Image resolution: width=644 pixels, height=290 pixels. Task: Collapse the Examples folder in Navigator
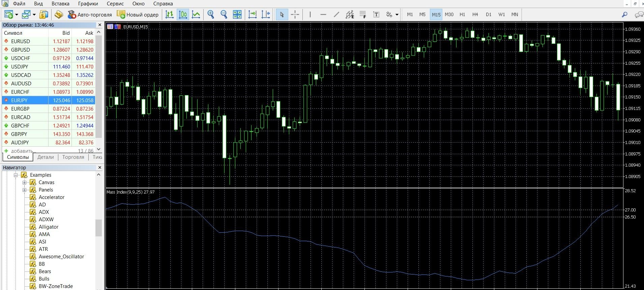pos(16,175)
